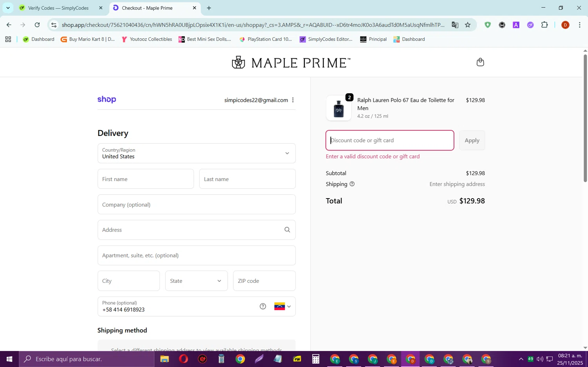Open Buy Mario Kart 8 bookmark
This screenshot has height=367, width=588.
click(88, 39)
